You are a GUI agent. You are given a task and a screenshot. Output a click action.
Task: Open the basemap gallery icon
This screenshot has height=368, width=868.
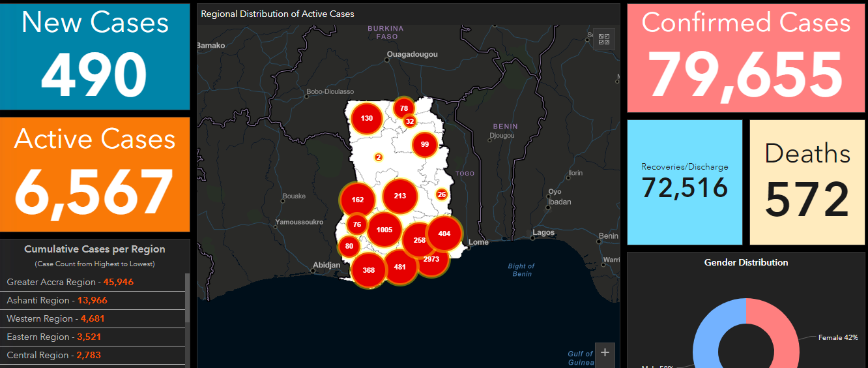[x=603, y=39]
